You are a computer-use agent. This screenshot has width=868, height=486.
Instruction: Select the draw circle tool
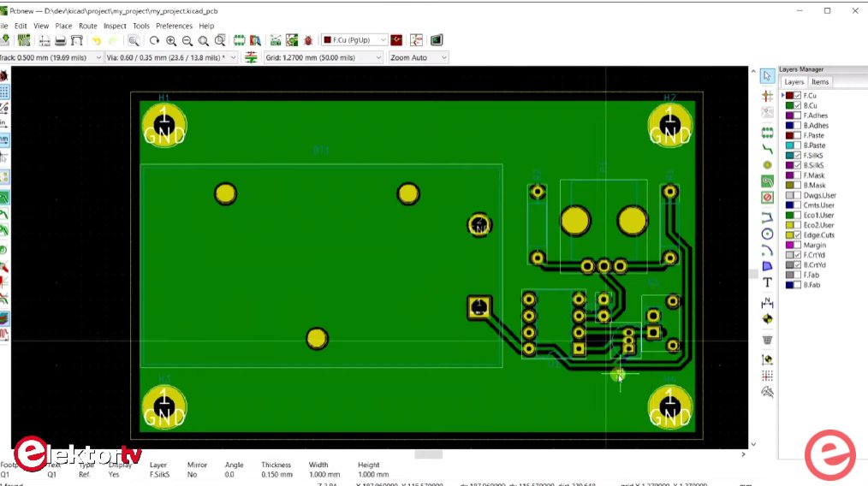pyautogui.click(x=767, y=234)
